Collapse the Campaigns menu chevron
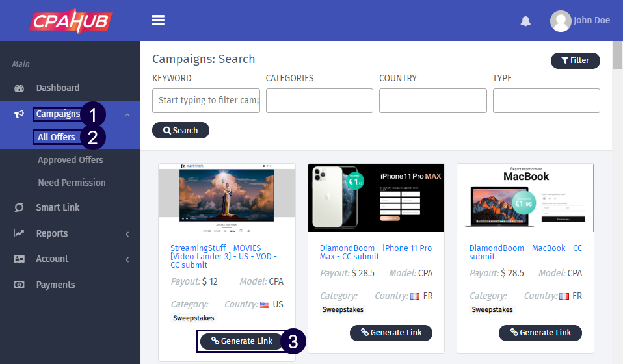The height and width of the screenshot is (364, 623). 127,115
